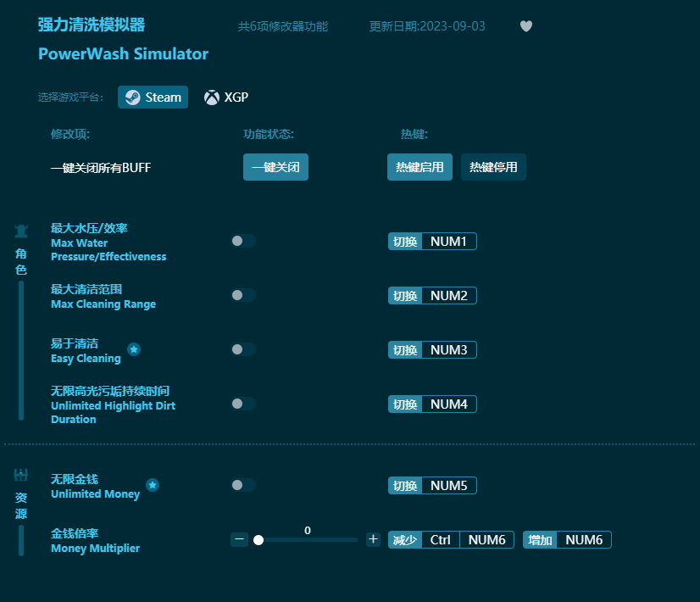
Task: Click the NUM6 field in decrease hotkey
Action: [x=486, y=540]
